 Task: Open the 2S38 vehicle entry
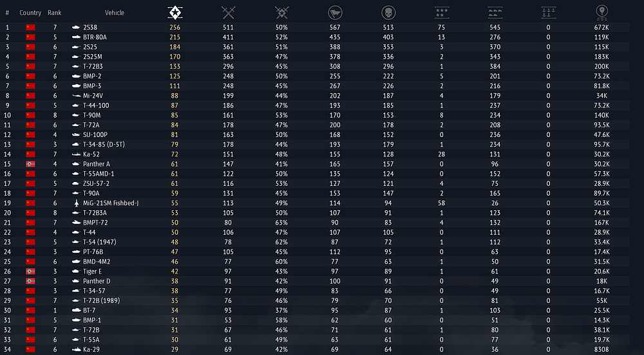[x=90, y=28]
